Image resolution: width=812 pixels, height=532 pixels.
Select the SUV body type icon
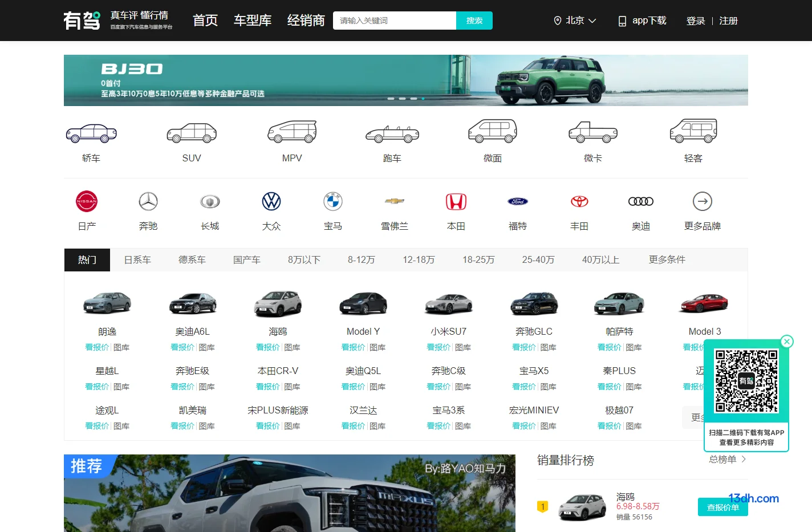192,133
